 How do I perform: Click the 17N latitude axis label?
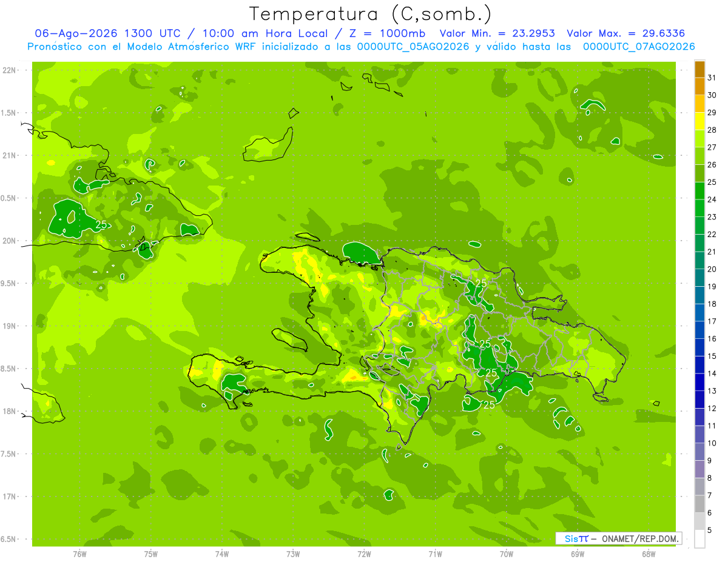pyautogui.click(x=8, y=497)
